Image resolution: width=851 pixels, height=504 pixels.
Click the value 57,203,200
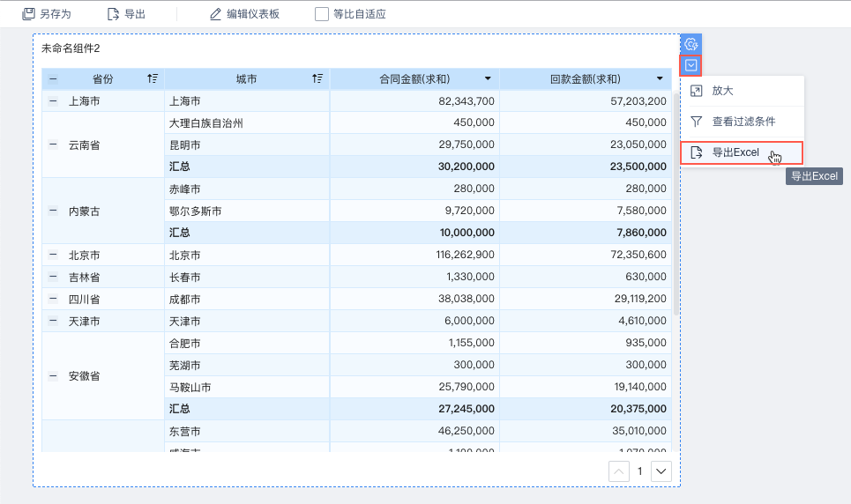tap(638, 101)
